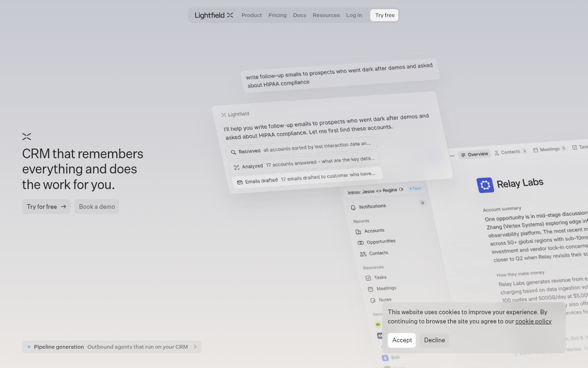Switch to the Contacts tab with count 3

click(x=510, y=152)
